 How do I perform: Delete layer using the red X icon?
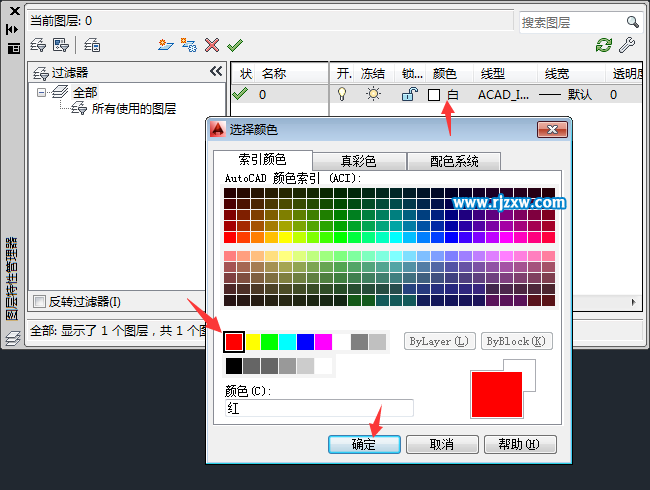pos(212,45)
